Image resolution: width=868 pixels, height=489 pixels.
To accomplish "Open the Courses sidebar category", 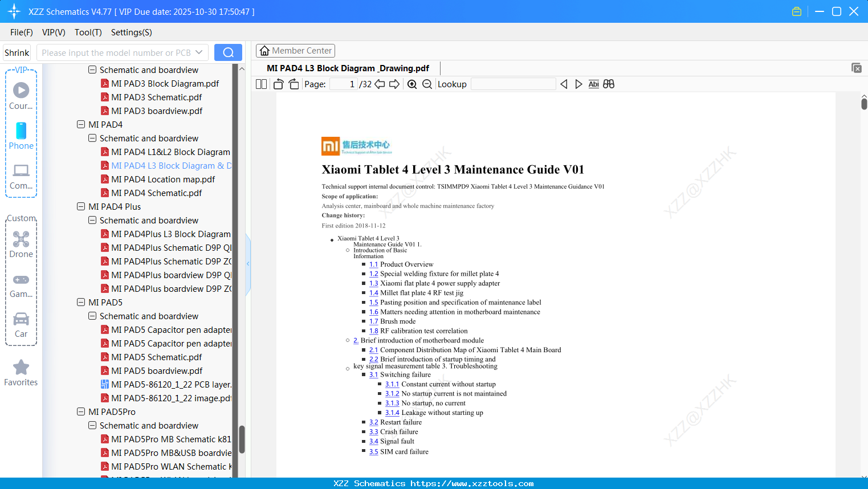I will point(21,96).
